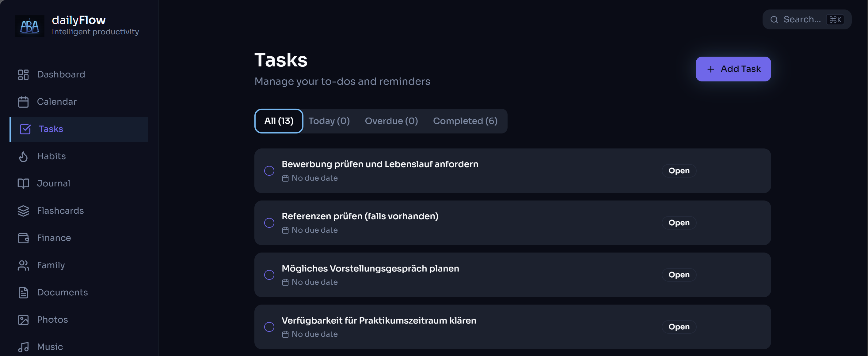Viewport: 868px width, 356px height.
Task: Open the Overdue (0) tab
Action: coord(391,121)
